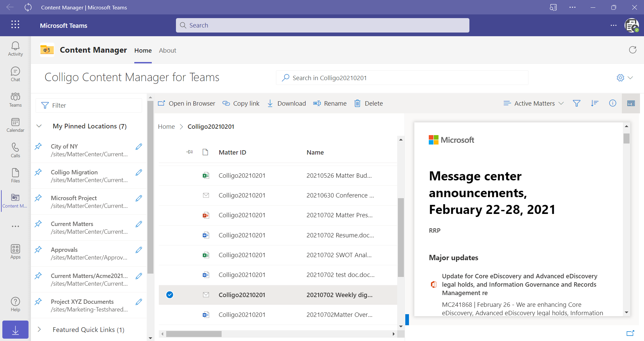Click the preview pane scrollbar thumb
The height and width of the screenshot is (341, 644).
(x=627, y=138)
